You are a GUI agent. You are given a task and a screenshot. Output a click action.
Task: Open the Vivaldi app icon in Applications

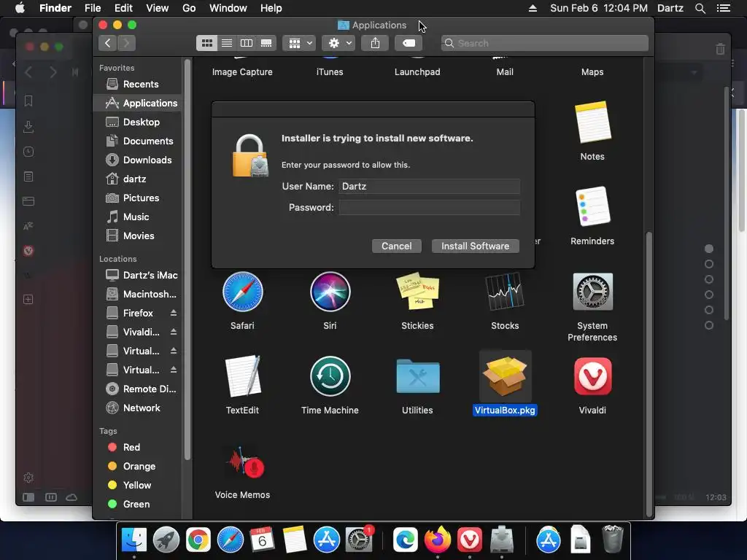pos(592,376)
